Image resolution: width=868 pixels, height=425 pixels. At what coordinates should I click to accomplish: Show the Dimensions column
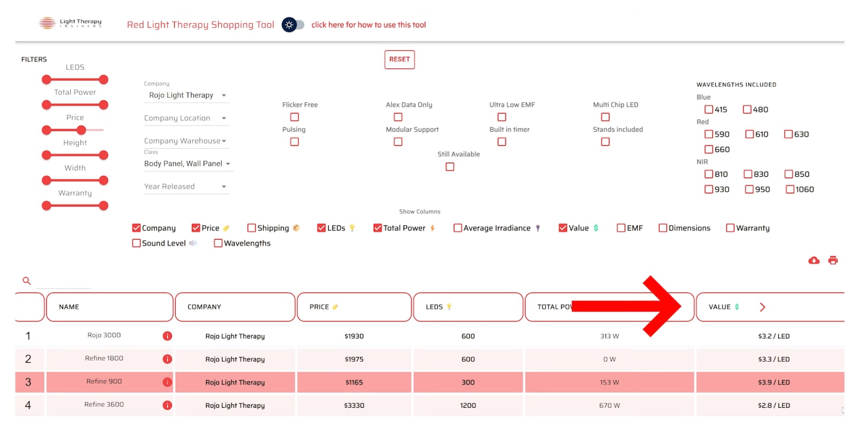tap(663, 228)
